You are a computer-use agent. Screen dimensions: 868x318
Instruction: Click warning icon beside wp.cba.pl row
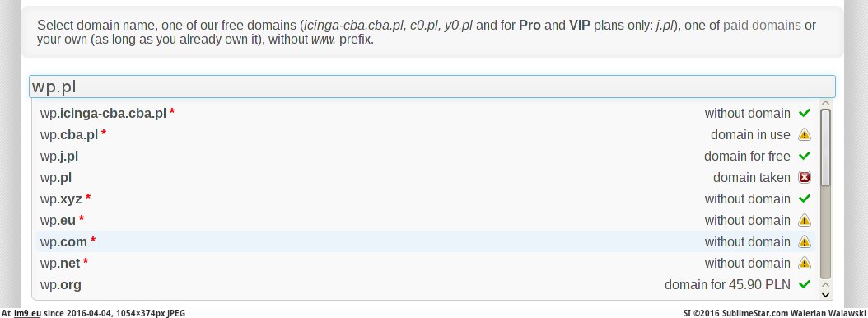coord(805,134)
